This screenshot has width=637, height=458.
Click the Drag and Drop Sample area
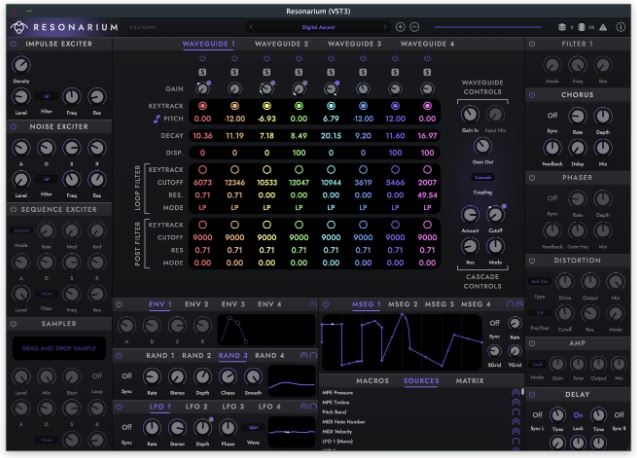tap(56, 349)
